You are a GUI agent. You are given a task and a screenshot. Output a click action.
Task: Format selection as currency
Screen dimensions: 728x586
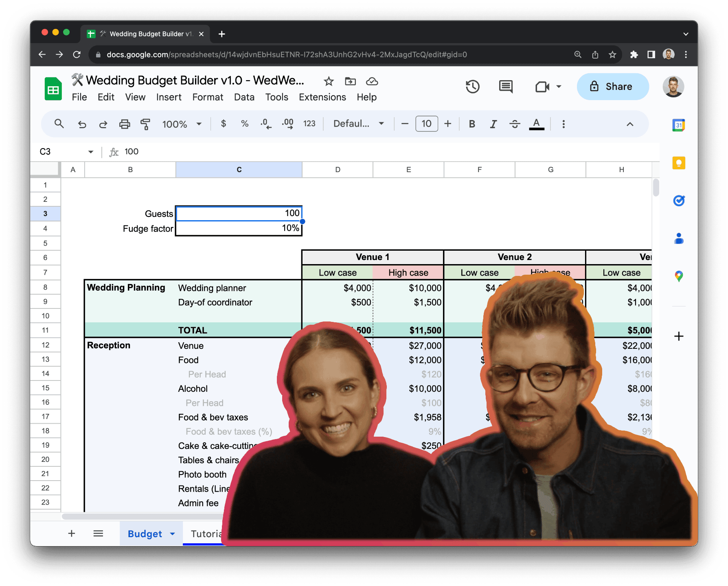(x=223, y=124)
